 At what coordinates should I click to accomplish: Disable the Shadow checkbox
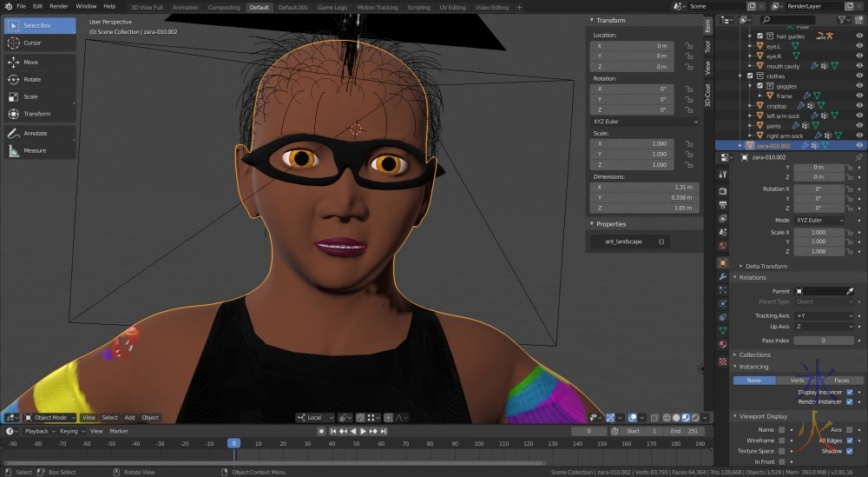pos(849,451)
